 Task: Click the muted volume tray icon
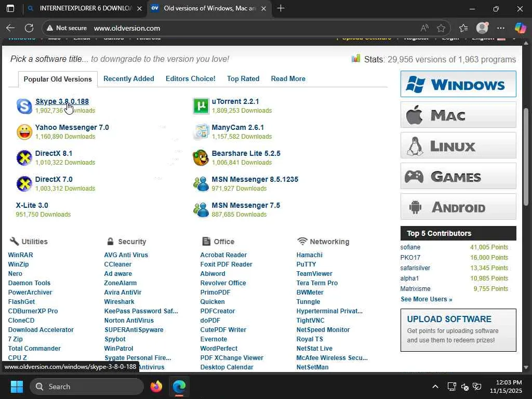click(465, 387)
